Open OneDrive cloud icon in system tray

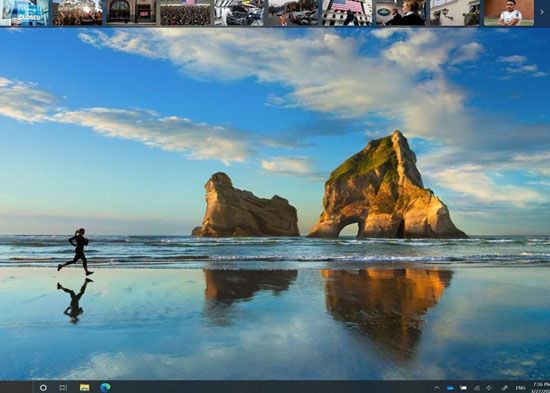click(x=450, y=388)
